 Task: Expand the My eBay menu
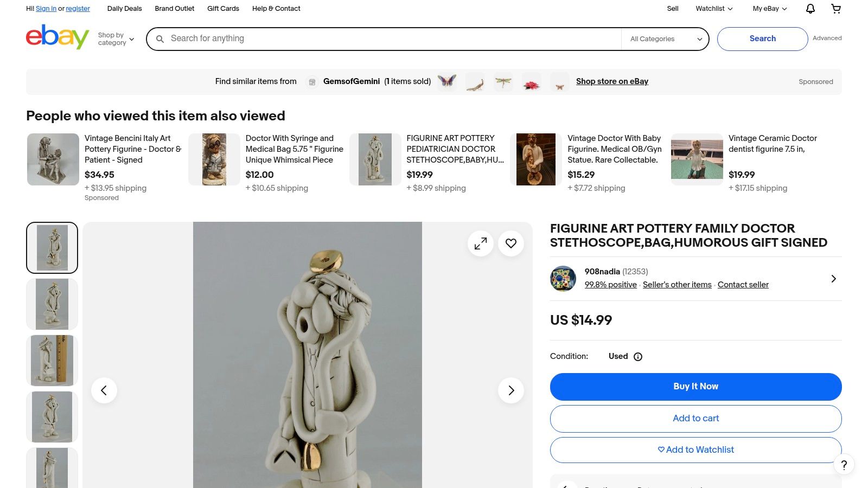[x=768, y=9]
